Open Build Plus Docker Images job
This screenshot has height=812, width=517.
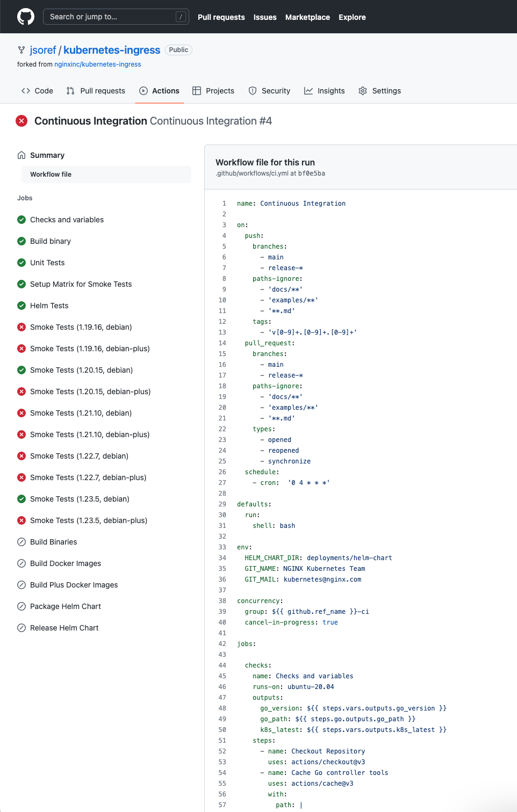(x=74, y=585)
